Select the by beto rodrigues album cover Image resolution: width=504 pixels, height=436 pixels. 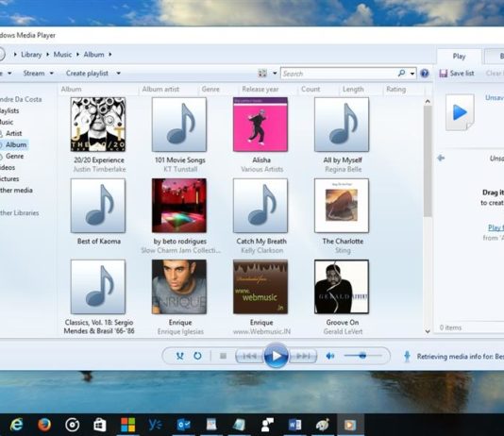click(179, 206)
